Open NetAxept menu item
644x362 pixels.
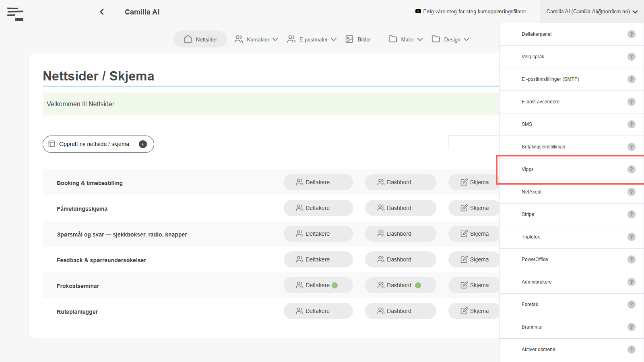(x=572, y=192)
